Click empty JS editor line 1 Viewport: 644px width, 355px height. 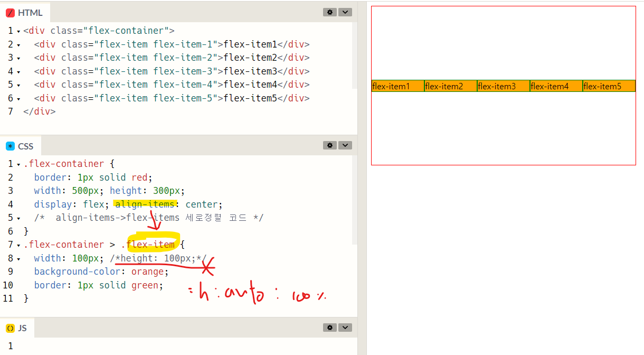187,347
